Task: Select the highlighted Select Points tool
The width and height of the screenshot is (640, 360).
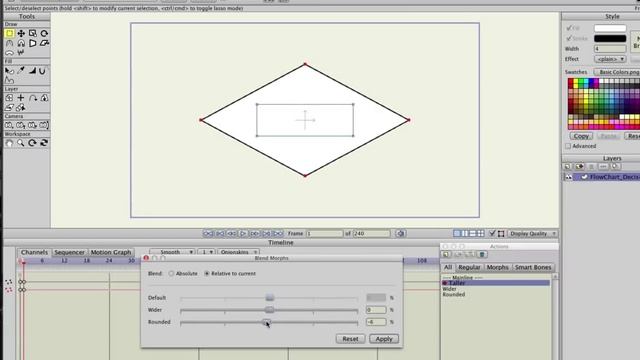Action: [9, 33]
